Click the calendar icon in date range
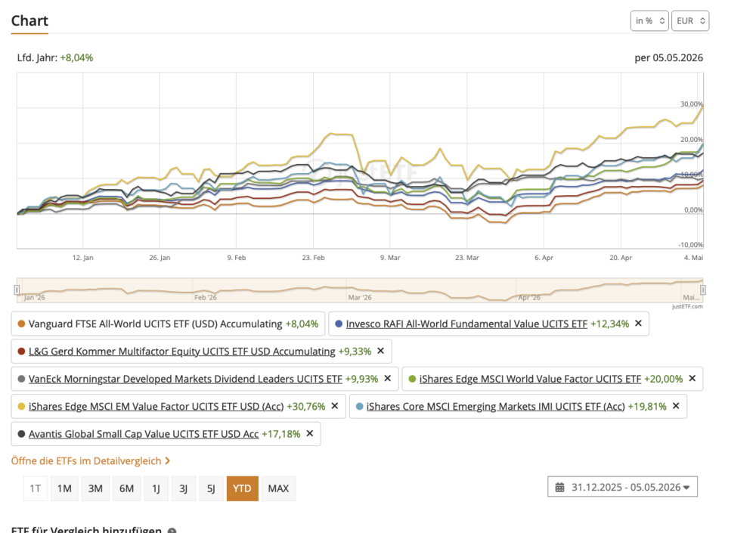The image size is (756, 533). click(559, 487)
